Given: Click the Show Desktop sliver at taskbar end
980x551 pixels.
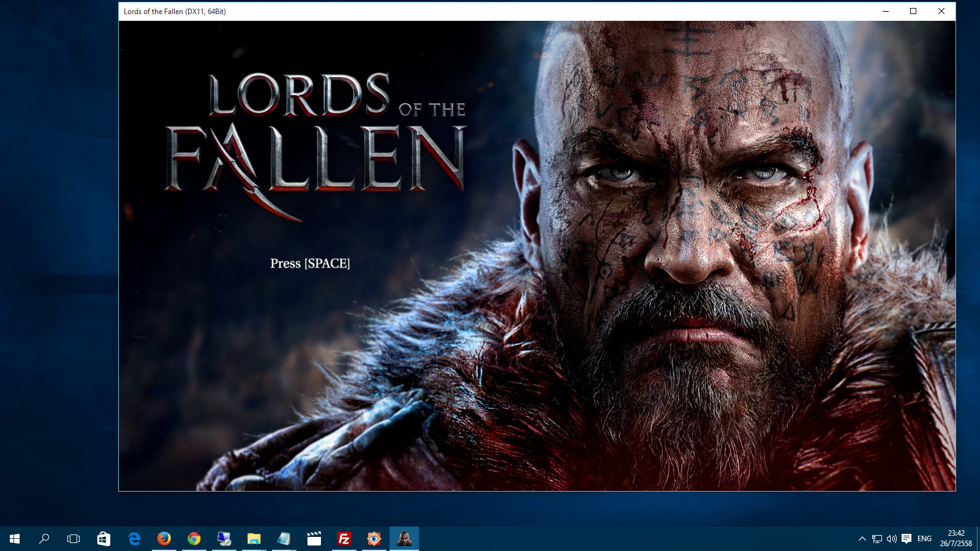Looking at the screenshot, I should [978, 539].
